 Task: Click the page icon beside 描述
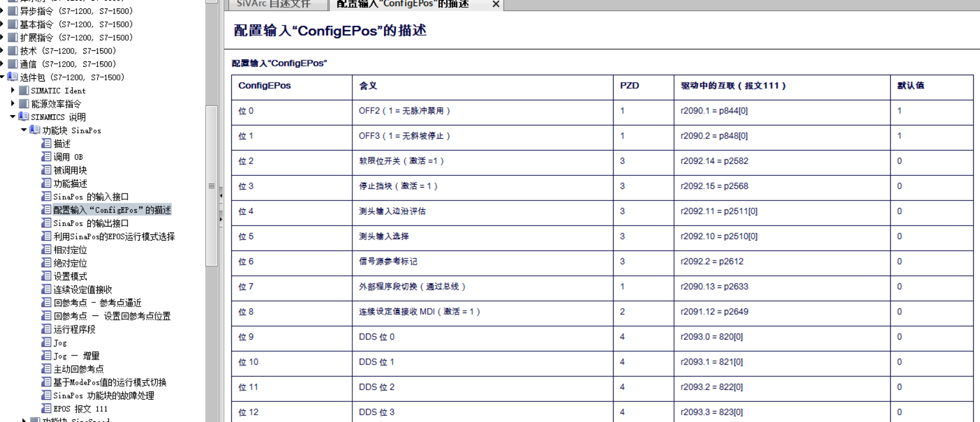(x=46, y=143)
